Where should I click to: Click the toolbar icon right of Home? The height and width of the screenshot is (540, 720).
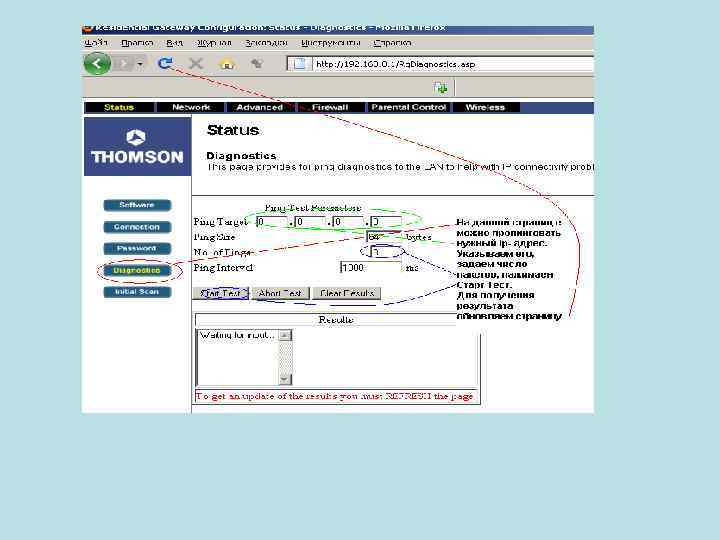tap(257, 63)
